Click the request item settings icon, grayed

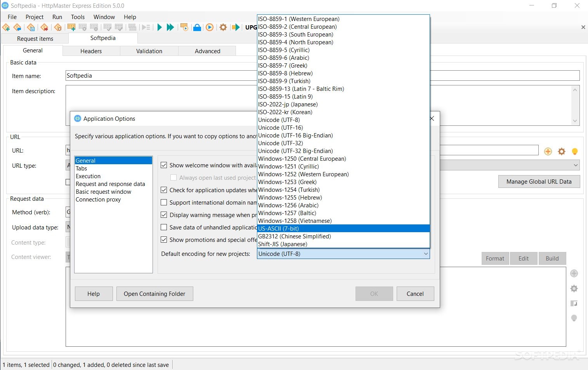(83, 27)
